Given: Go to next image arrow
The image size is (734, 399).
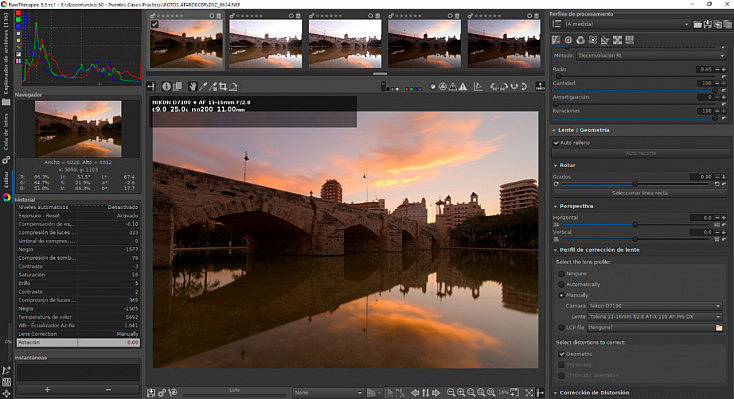Looking at the screenshot, I should (436, 392).
